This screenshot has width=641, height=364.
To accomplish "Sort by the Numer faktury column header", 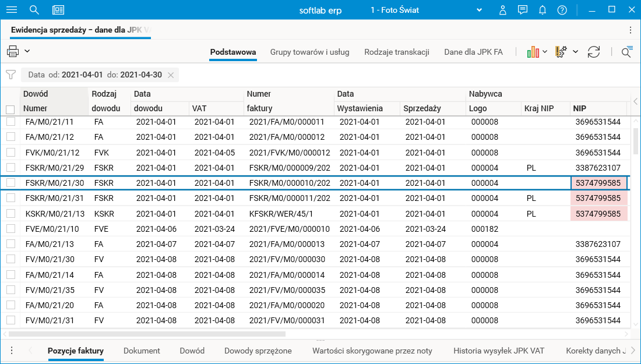I will (288, 101).
